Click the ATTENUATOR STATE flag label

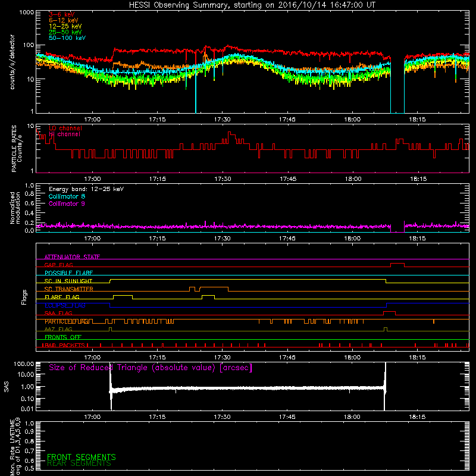point(72,257)
